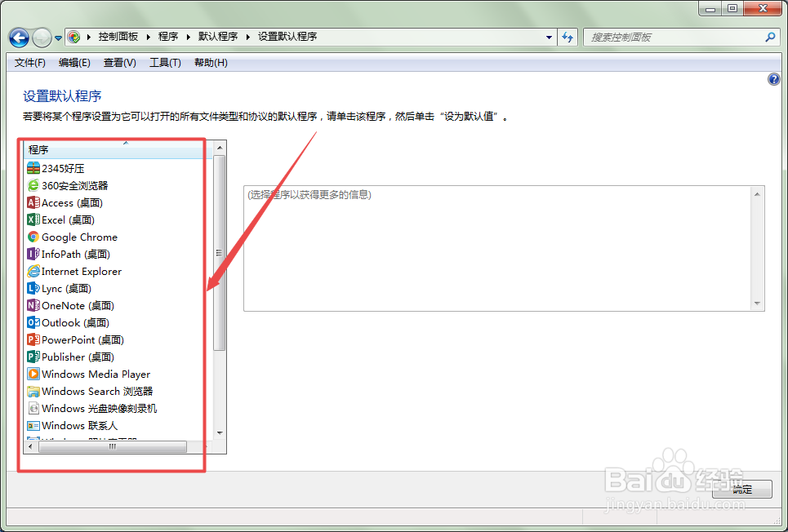The width and height of the screenshot is (788, 532).
Task: Click the 360安全浏览器 icon
Action: pyautogui.click(x=33, y=185)
